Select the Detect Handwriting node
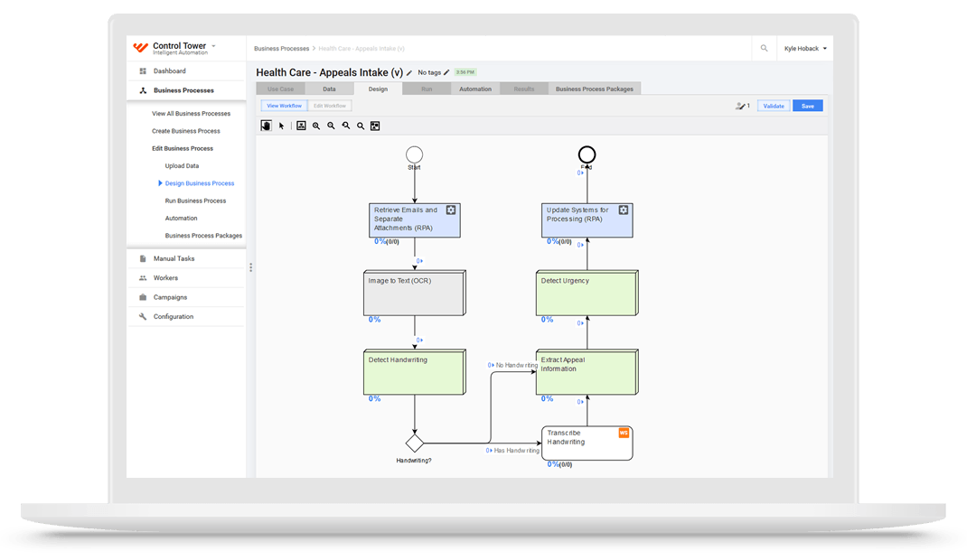This screenshot has height=560, width=967. pos(415,372)
